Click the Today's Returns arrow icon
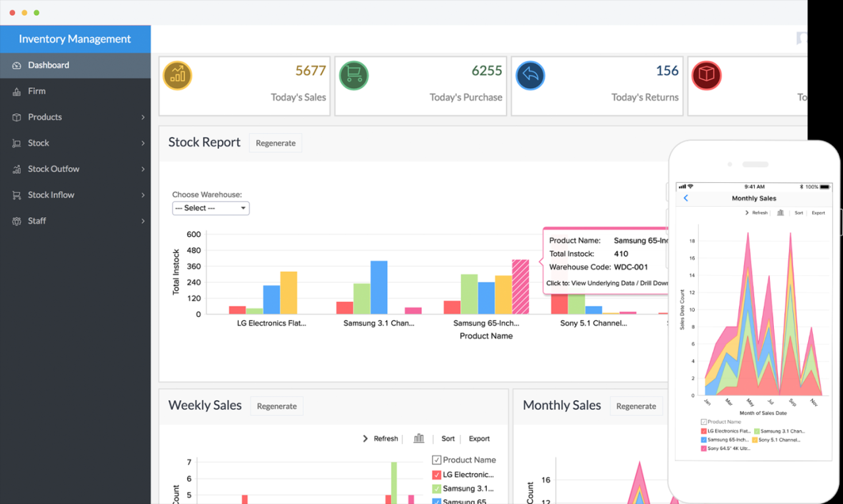The height and width of the screenshot is (504, 843). click(530, 76)
